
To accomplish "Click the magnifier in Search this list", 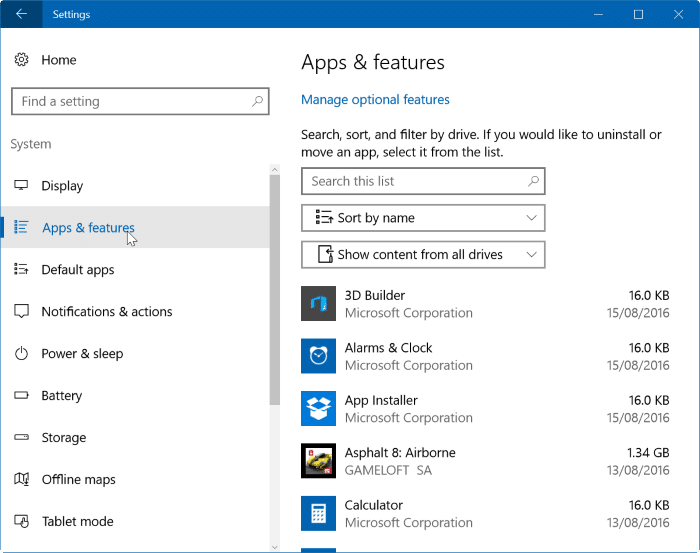I will 533,181.
